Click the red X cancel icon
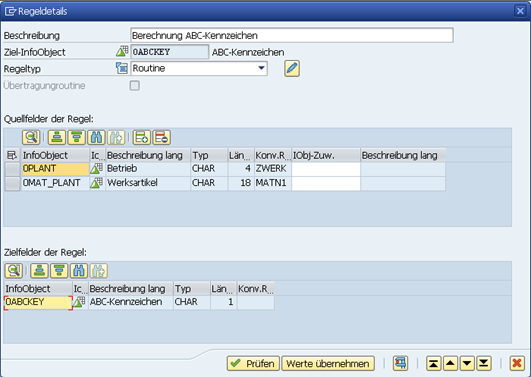Viewport: 531px width, 377px height. coord(517,363)
